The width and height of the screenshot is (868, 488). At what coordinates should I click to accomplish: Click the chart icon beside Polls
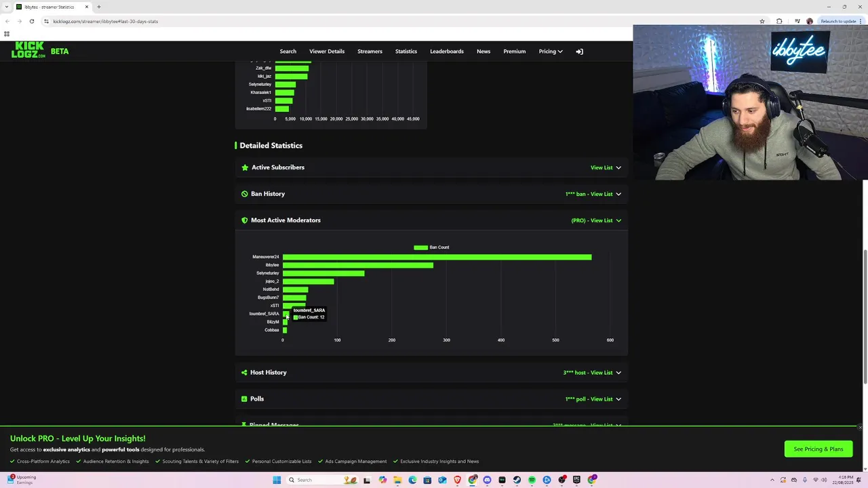point(245,399)
